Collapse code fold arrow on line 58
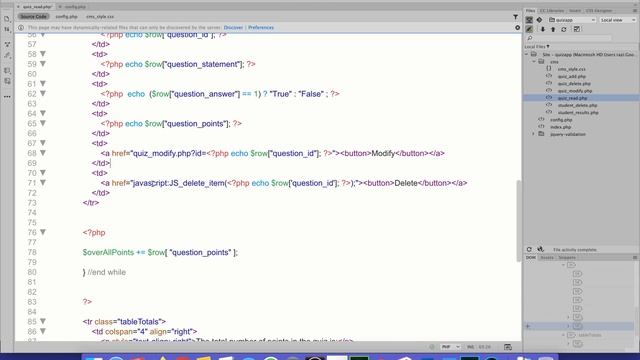The image size is (640, 360). (x=43, y=54)
